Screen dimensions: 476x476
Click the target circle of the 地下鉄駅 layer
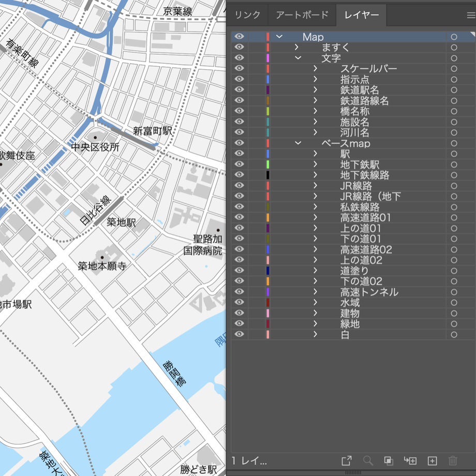click(454, 164)
